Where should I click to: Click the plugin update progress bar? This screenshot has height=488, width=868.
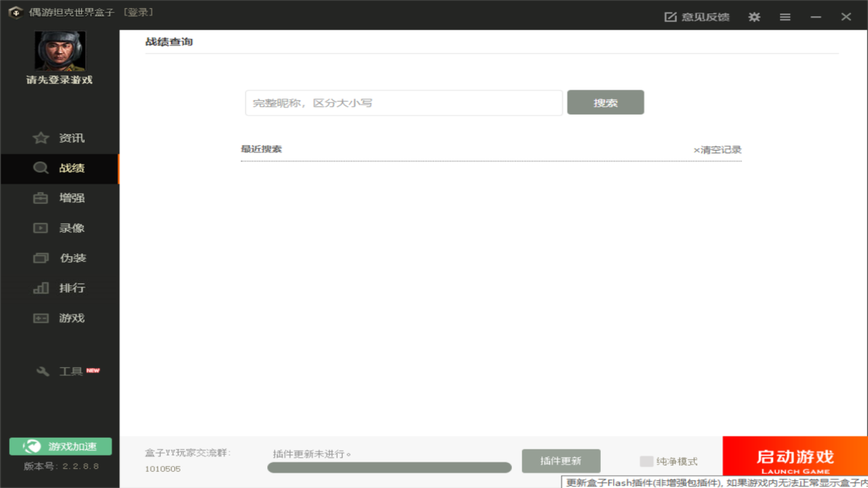click(389, 467)
